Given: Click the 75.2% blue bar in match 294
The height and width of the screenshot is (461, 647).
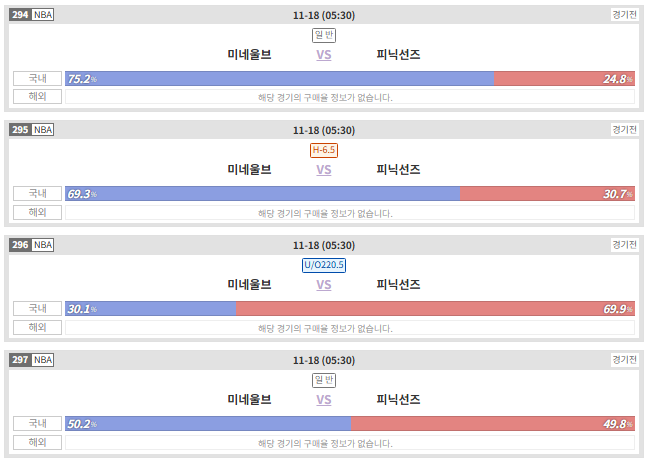Looking at the screenshot, I should 279,78.
